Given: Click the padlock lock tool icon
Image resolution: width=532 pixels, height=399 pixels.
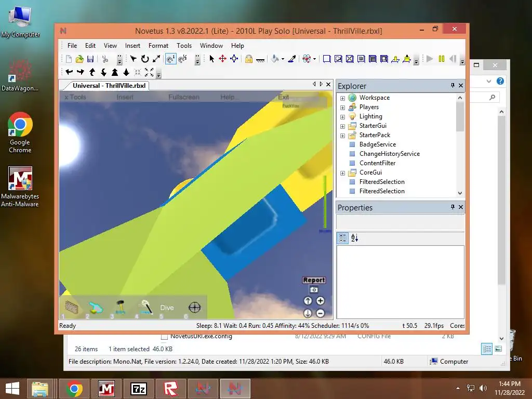Looking at the screenshot, I should (249, 59).
